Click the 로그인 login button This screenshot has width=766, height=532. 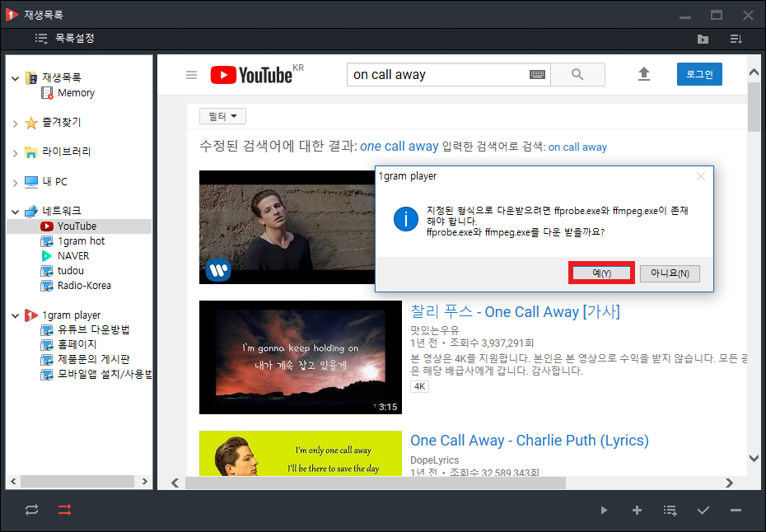click(x=699, y=74)
